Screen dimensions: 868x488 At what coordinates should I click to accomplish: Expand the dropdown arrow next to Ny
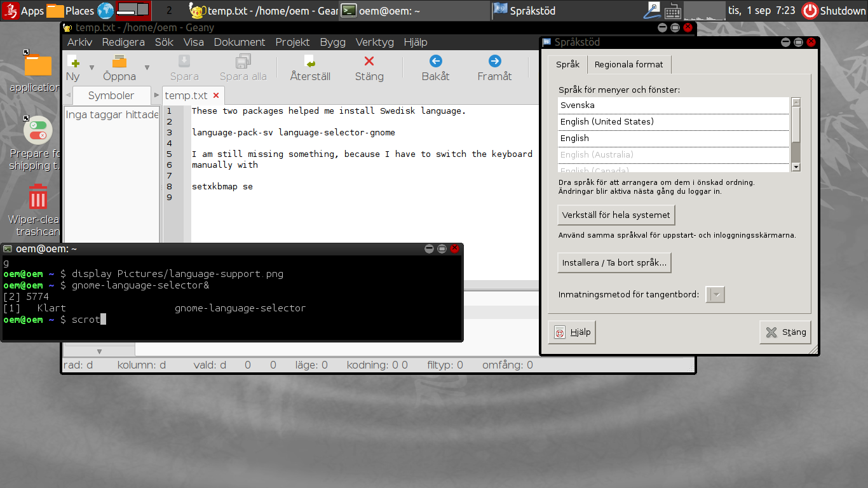click(92, 67)
